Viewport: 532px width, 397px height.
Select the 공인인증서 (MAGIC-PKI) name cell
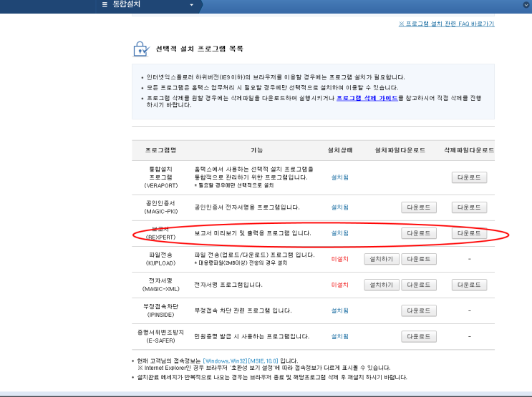(x=161, y=207)
